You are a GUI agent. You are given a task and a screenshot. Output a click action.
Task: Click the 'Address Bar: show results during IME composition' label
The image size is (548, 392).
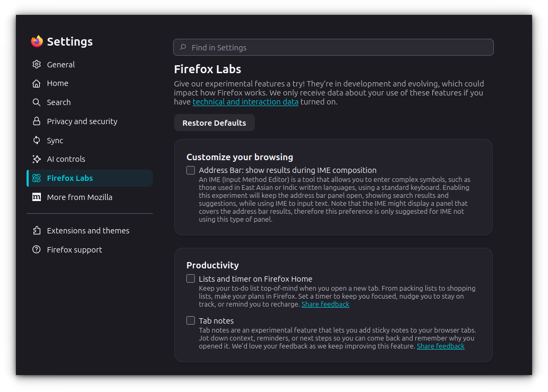(288, 170)
